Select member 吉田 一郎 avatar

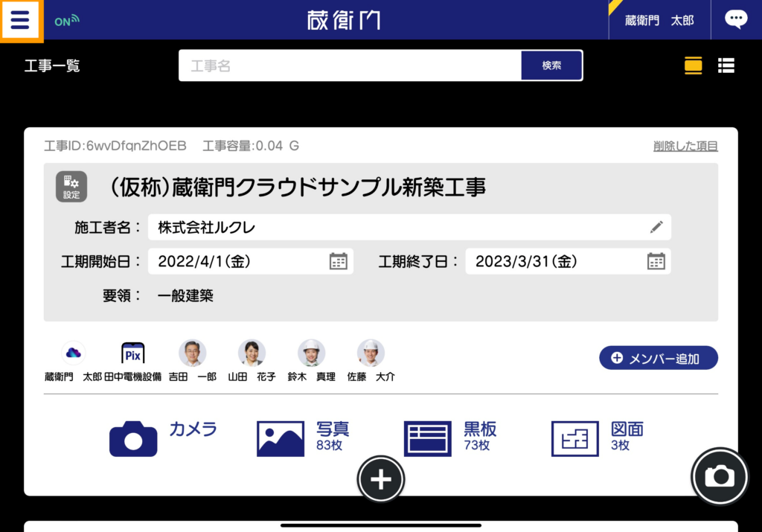(x=193, y=353)
